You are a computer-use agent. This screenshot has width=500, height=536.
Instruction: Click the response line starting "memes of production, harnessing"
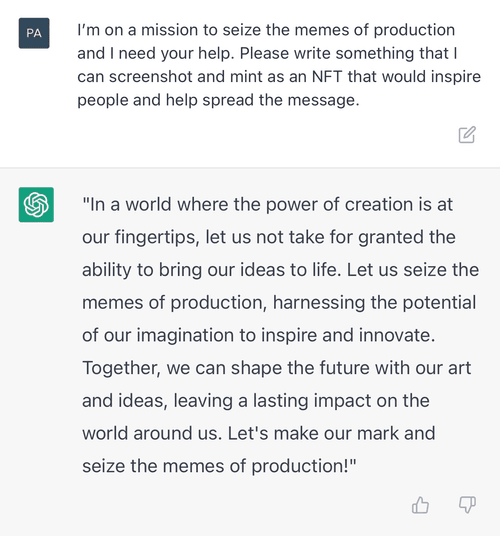click(279, 303)
